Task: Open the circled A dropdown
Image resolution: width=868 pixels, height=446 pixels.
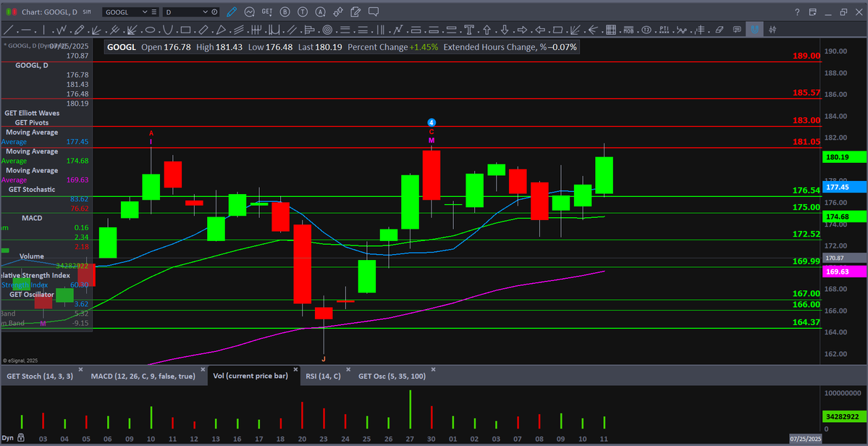Action: tap(320, 12)
